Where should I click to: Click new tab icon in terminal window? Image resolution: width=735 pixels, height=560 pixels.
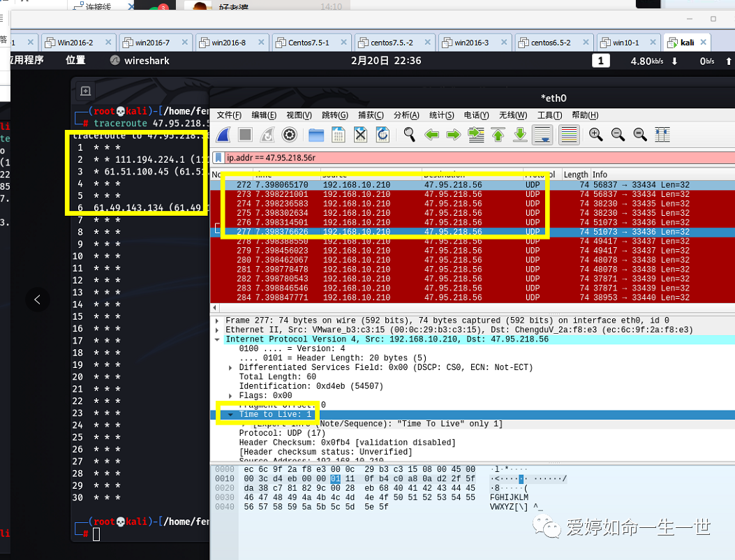tap(85, 91)
